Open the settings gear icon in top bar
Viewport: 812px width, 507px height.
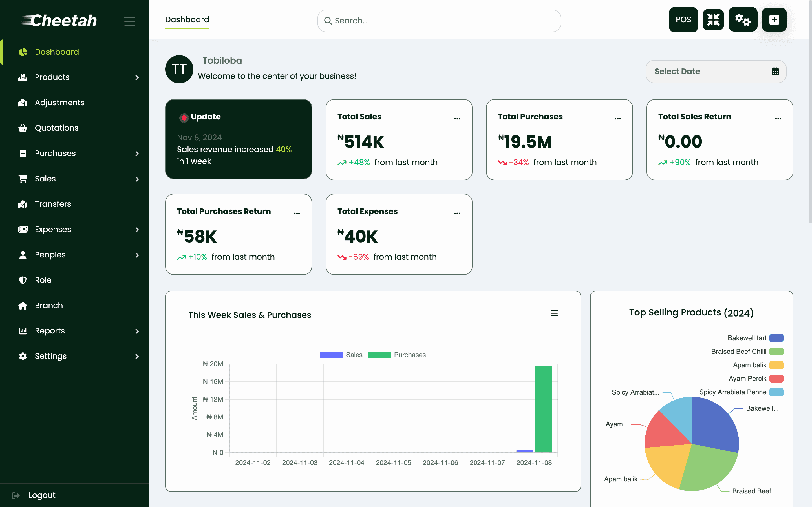click(743, 19)
